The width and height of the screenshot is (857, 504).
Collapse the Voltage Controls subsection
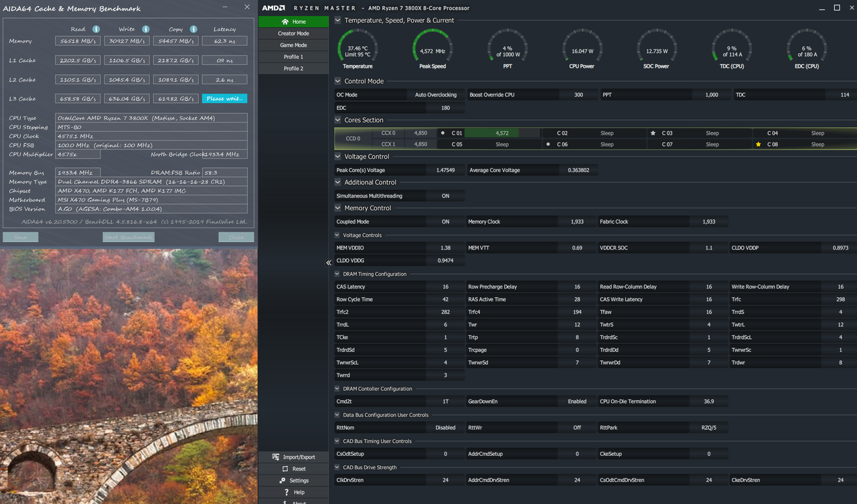pos(338,235)
